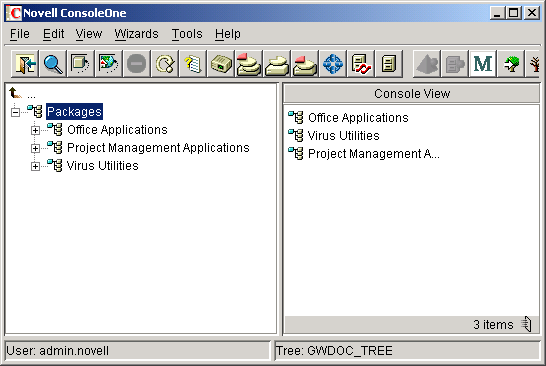The image size is (546, 366).
Task: Select Virus Utilities label in Console View
Action: [343, 135]
